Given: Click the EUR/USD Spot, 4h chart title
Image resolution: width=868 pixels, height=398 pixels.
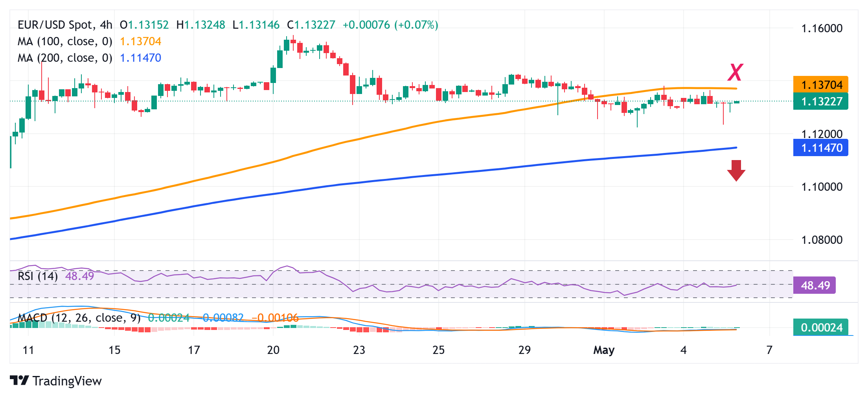Looking at the screenshot, I should (x=65, y=25).
